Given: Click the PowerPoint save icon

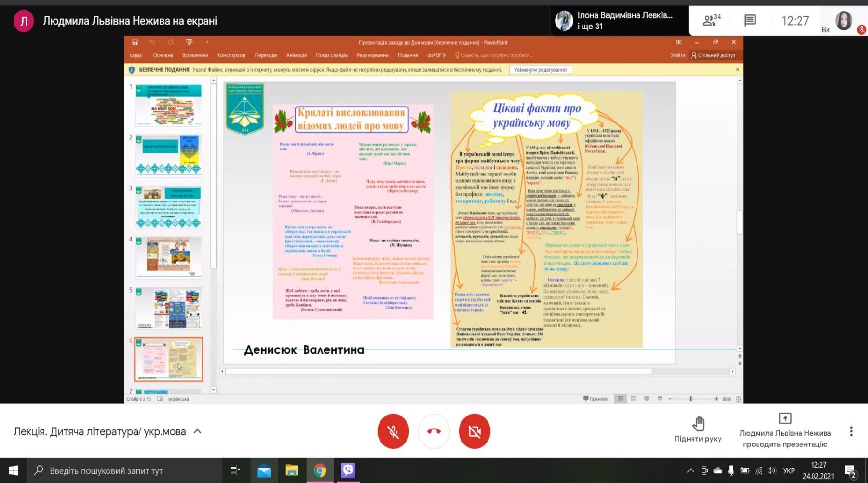Looking at the screenshot, I should [x=135, y=42].
